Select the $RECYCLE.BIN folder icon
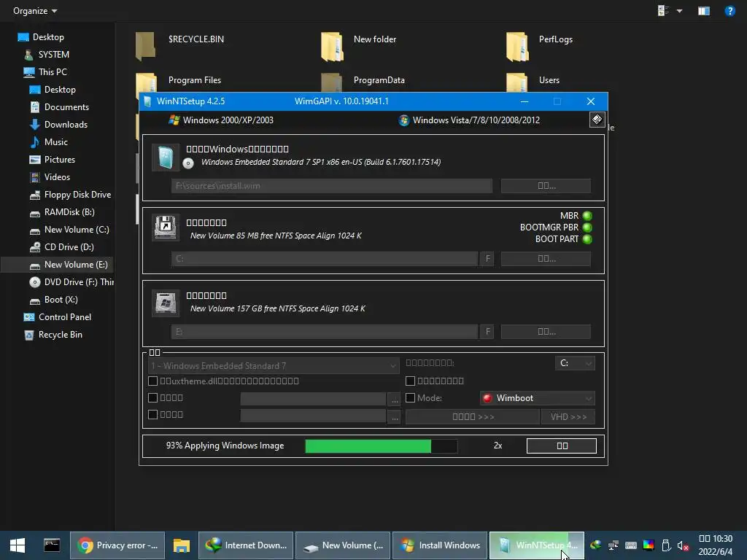This screenshot has height=560, width=747. click(x=146, y=46)
